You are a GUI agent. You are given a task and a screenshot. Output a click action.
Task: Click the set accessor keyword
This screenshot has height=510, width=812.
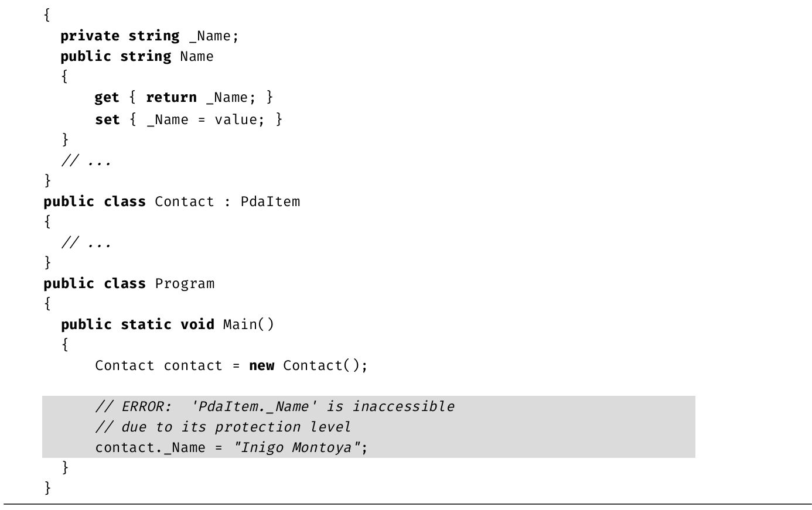[107, 119]
